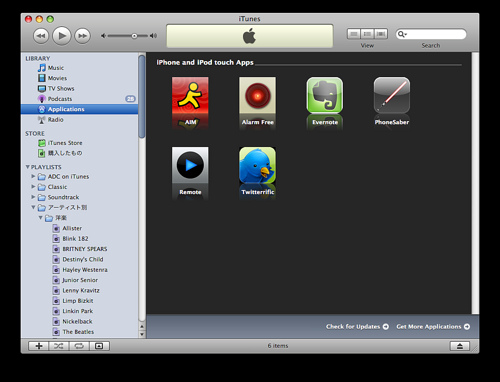Adjust the volume slider knob
Viewport: 500px width, 382px height.
pyautogui.click(x=134, y=36)
